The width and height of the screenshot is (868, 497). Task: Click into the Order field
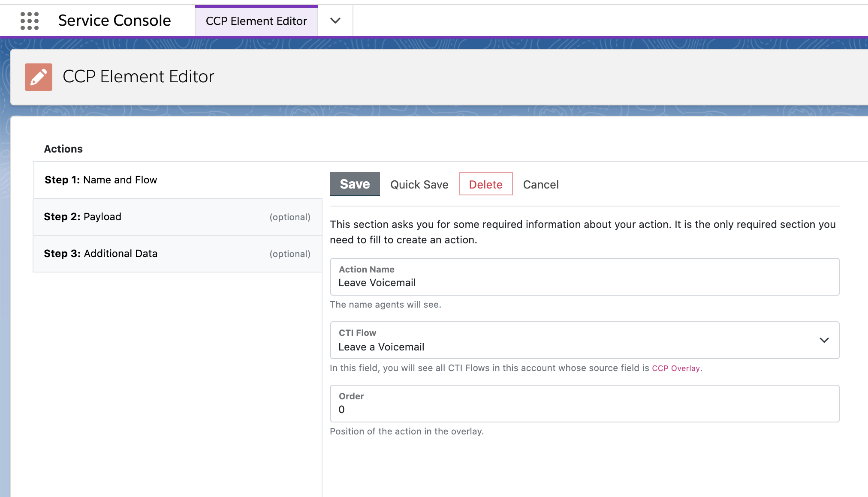pyautogui.click(x=585, y=404)
